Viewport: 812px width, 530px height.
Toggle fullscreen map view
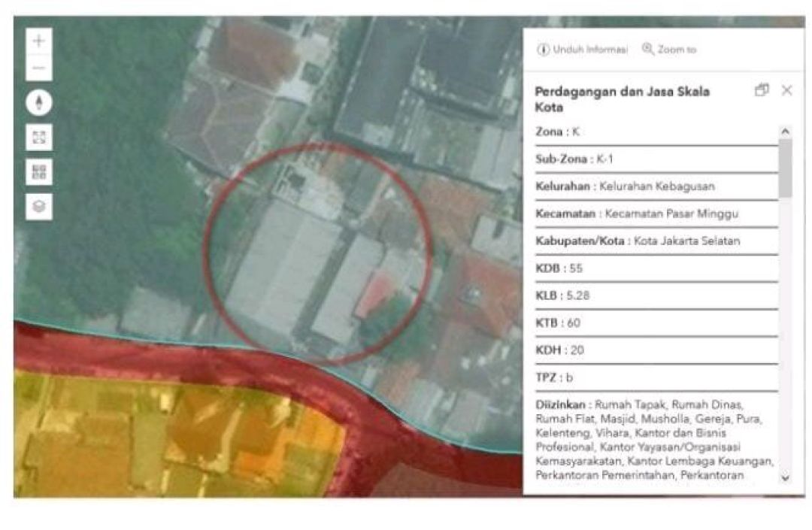click(x=39, y=137)
